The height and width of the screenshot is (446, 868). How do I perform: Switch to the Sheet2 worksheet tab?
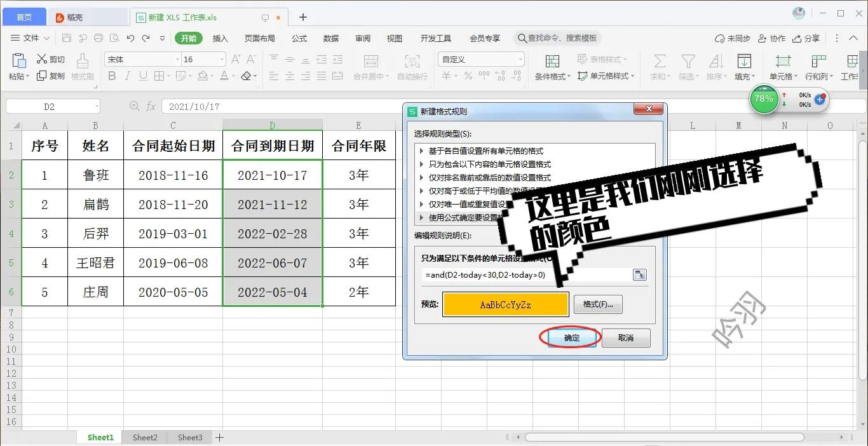click(145, 437)
